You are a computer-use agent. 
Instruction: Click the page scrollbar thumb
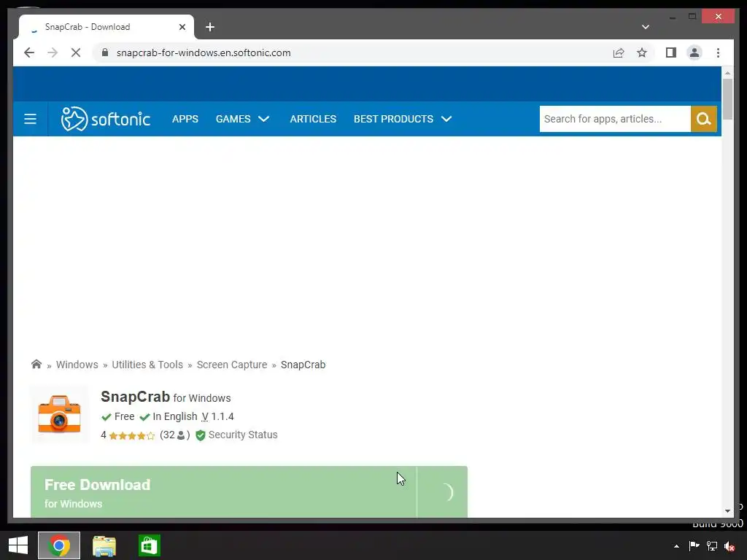tap(727, 99)
